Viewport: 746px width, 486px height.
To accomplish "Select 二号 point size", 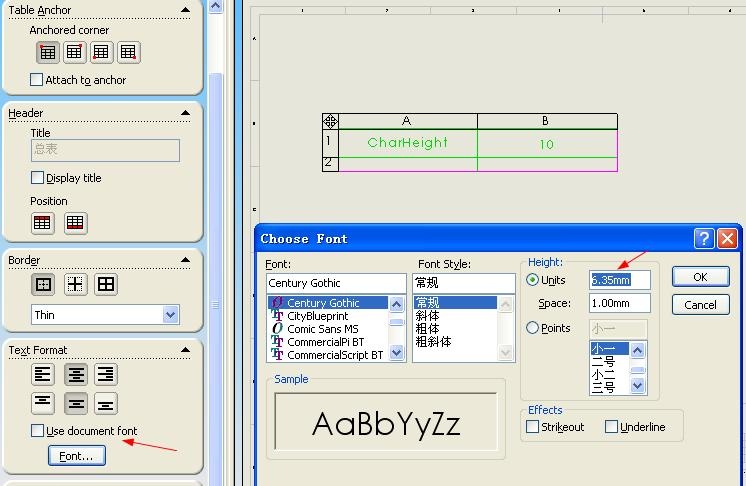I will click(610, 361).
